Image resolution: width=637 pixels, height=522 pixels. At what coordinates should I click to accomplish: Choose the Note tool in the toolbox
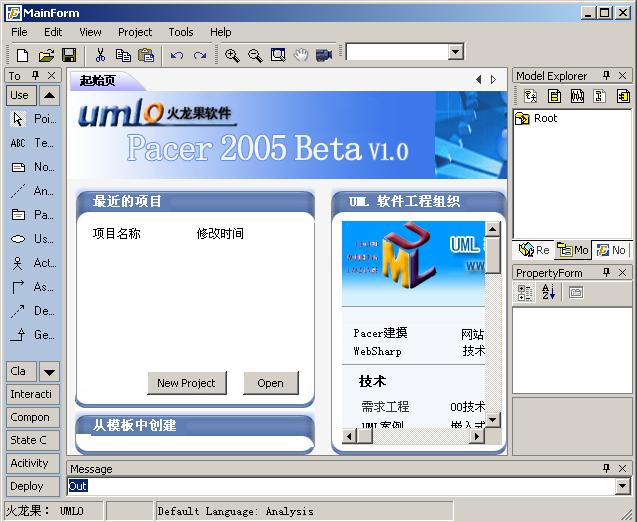(x=33, y=167)
